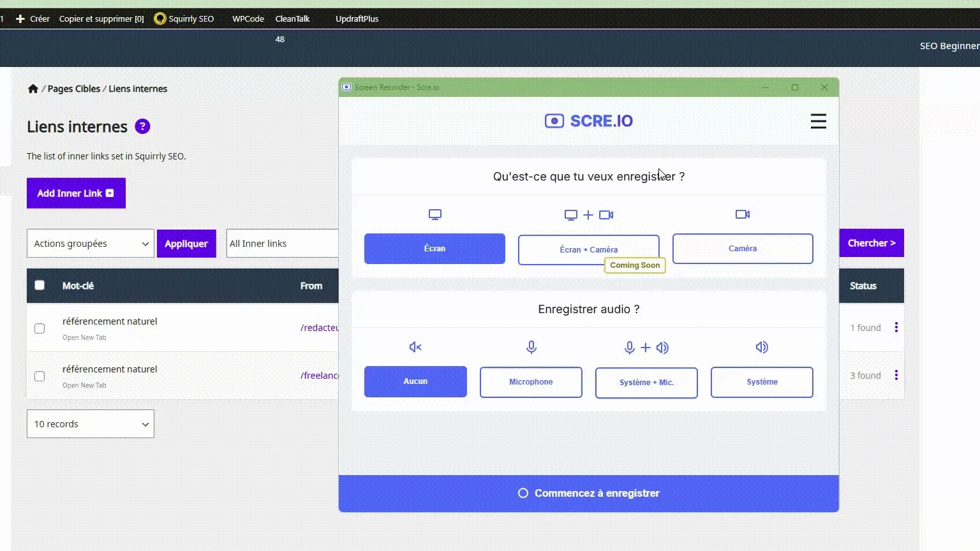This screenshot has height=551, width=980.
Task: Open row menu for the 1 found row
Action: pos(896,327)
